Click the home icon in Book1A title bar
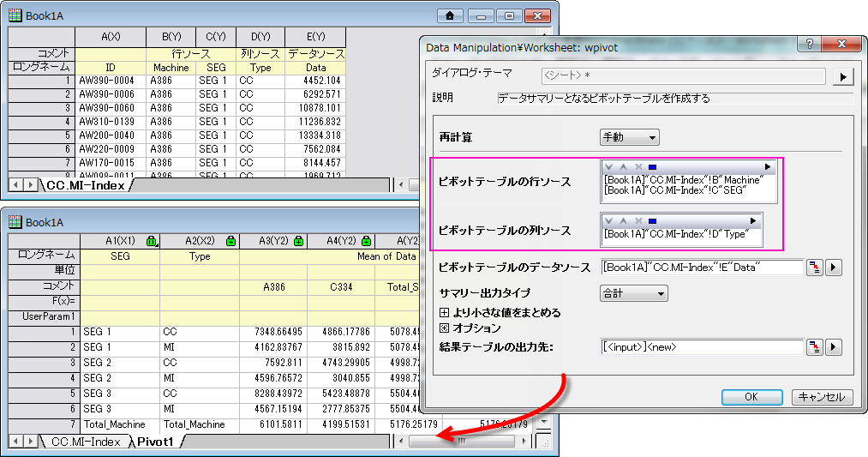Image resolution: width=868 pixels, height=457 pixels. [x=450, y=15]
